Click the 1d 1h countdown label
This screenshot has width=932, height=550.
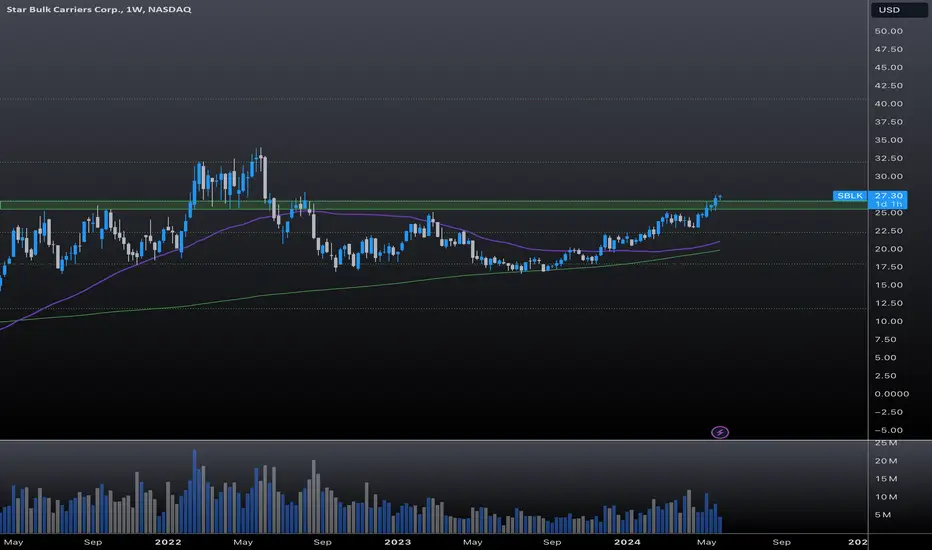888,204
